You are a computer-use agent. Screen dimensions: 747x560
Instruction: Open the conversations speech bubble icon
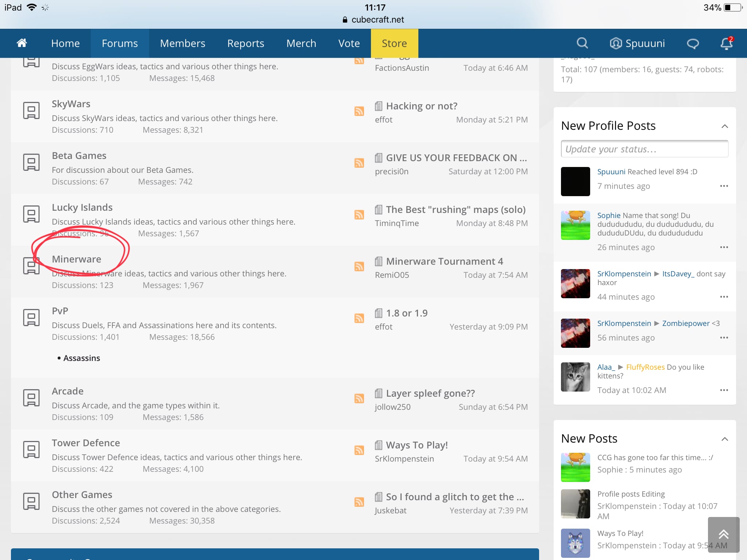pos(693,44)
